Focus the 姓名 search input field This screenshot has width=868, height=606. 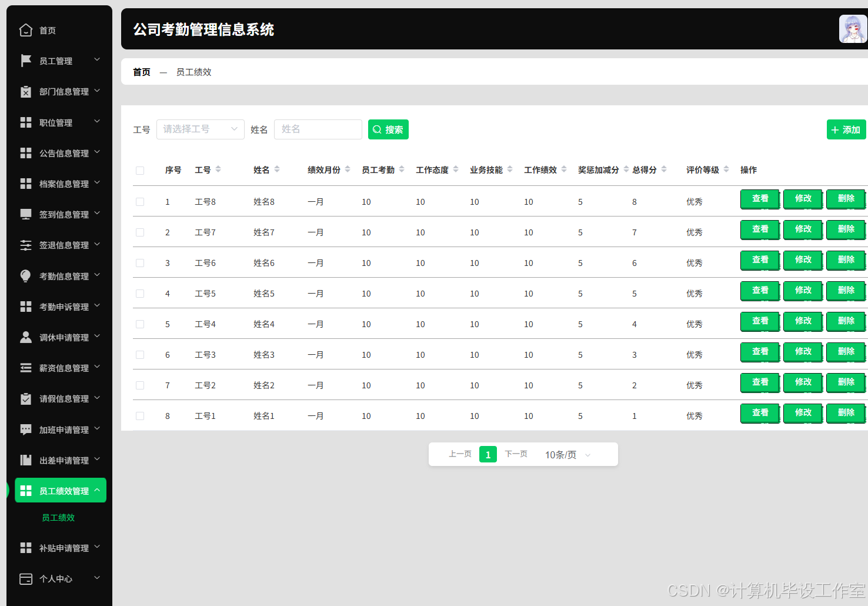pos(318,129)
